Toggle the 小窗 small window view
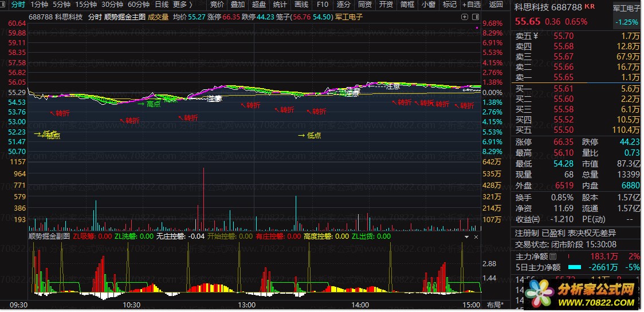The height and width of the screenshot is (312, 644). [429, 5]
